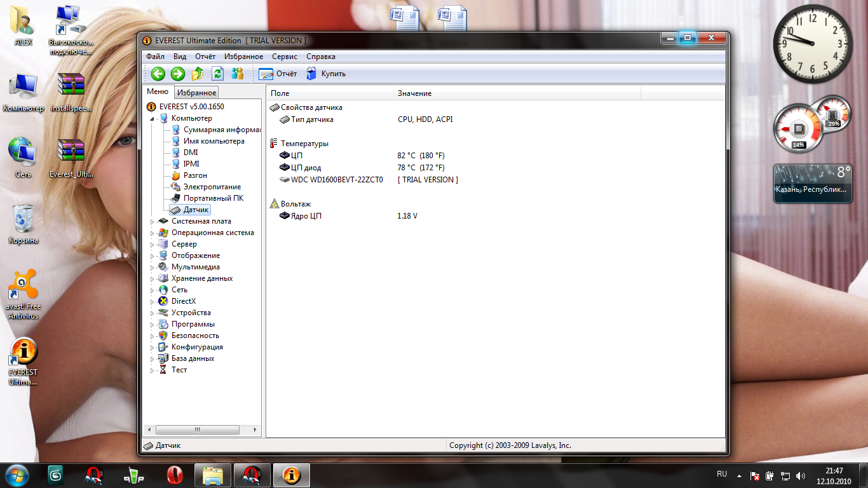
Task: Select the avast! Free Antivirus shortcut
Action: click(24, 295)
